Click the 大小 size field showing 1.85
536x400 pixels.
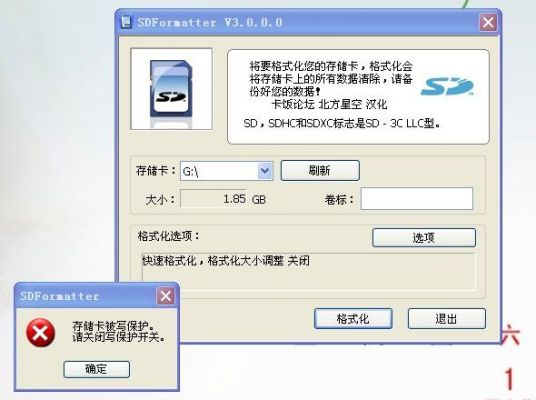tap(213, 199)
